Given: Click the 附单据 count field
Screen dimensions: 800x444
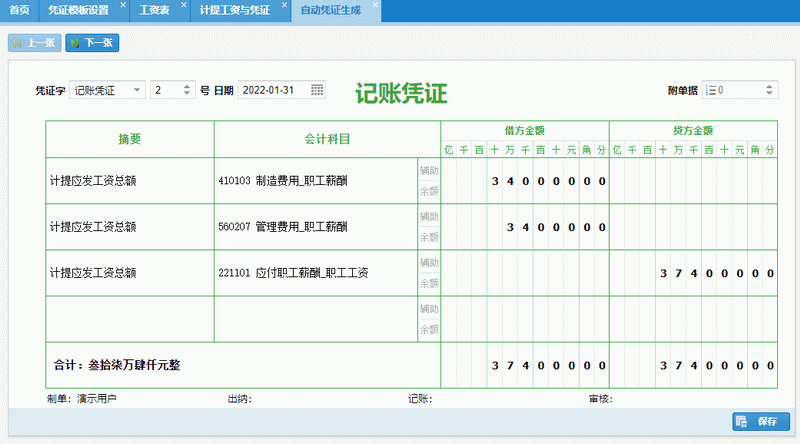Looking at the screenshot, I should point(740,90).
